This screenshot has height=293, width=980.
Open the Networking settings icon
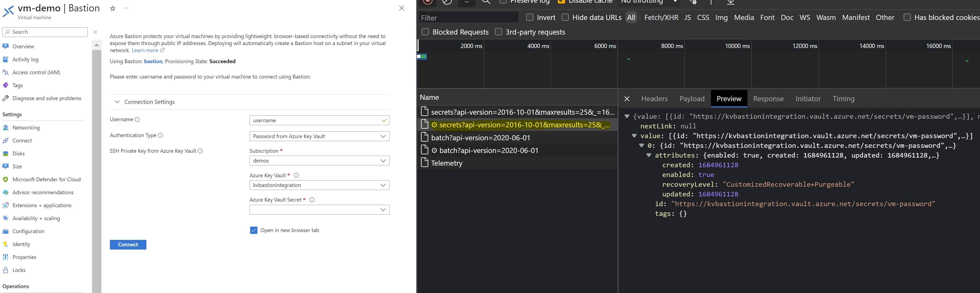(x=6, y=128)
